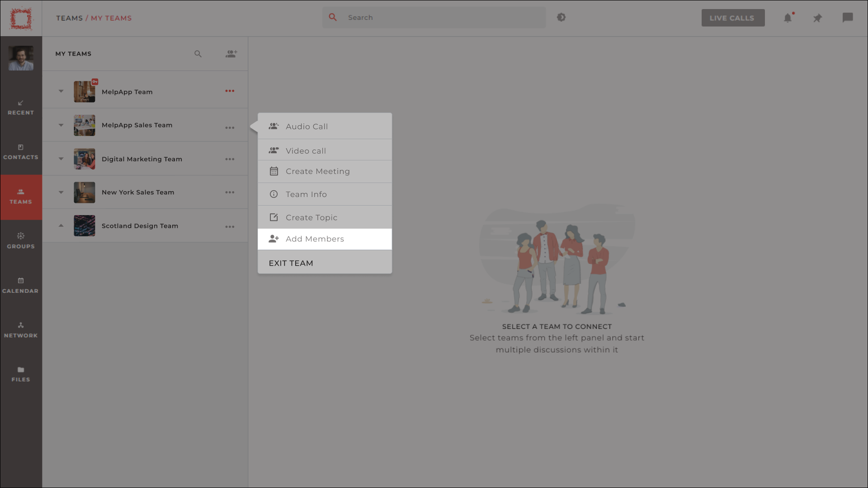Click the Live Calls button
The width and height of the screenshot is (868, 488).
(733, 17)
